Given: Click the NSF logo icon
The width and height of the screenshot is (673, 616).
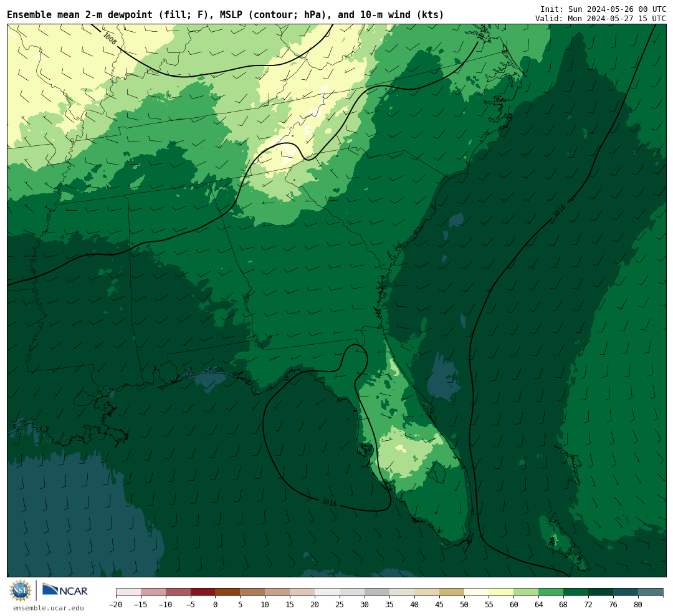Looking at the screenshot, I should 21,590.
